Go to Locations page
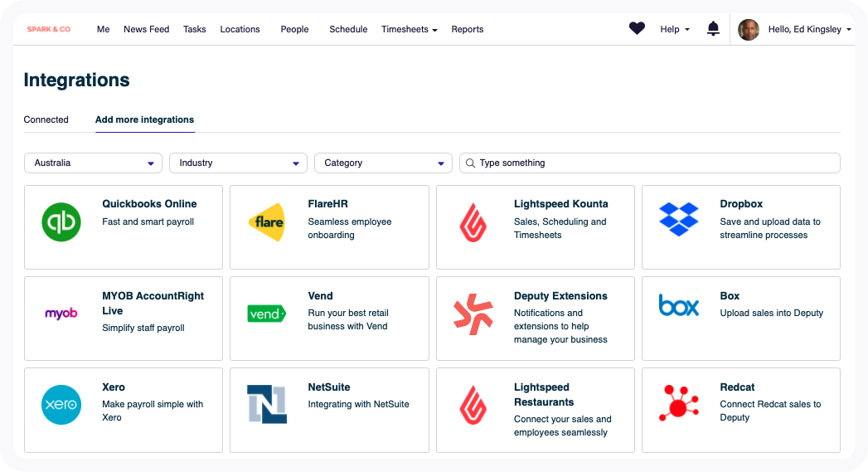 (x=240, y=29)
